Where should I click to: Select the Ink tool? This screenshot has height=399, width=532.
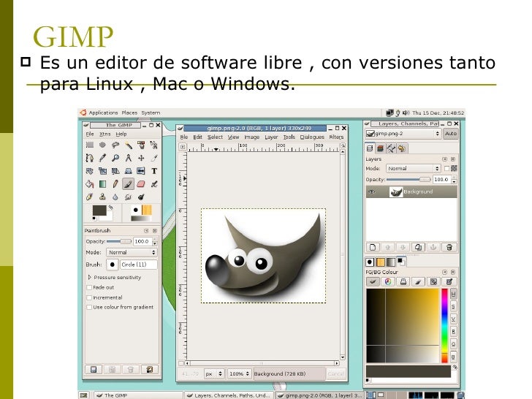point(90,197)
